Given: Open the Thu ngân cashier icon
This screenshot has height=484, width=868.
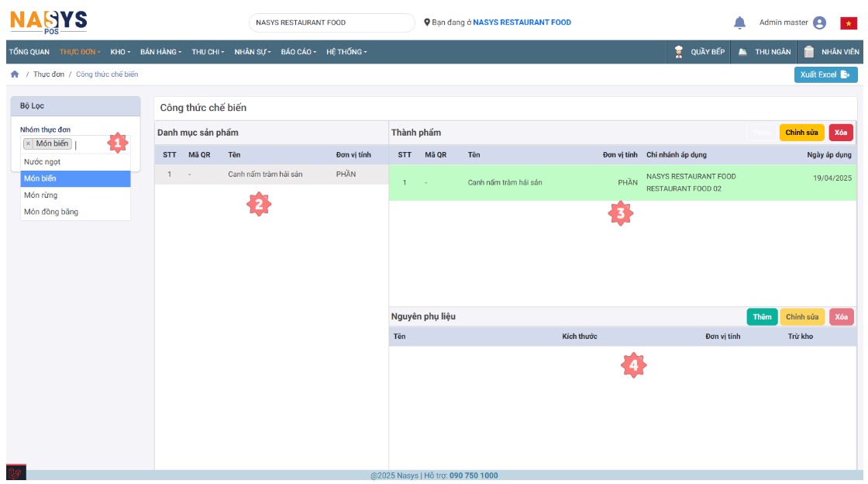Looking at the screenshot, I should (x=742, y=52).
